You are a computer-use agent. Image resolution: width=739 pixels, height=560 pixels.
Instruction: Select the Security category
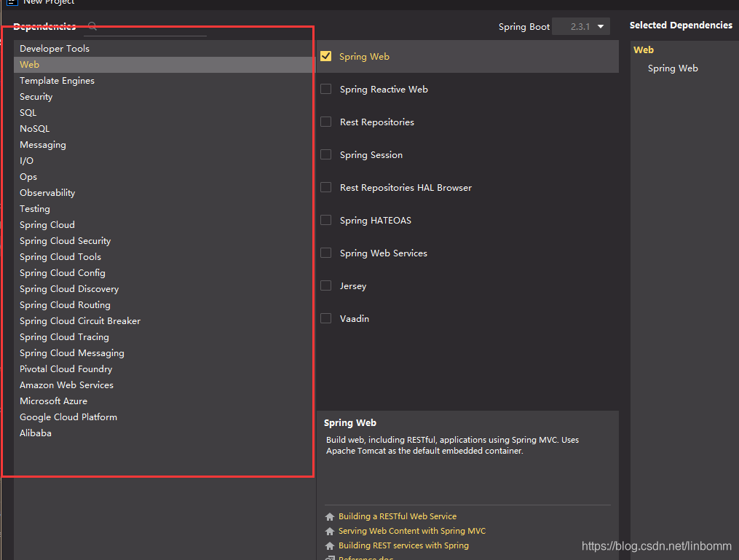coord(164,97)
